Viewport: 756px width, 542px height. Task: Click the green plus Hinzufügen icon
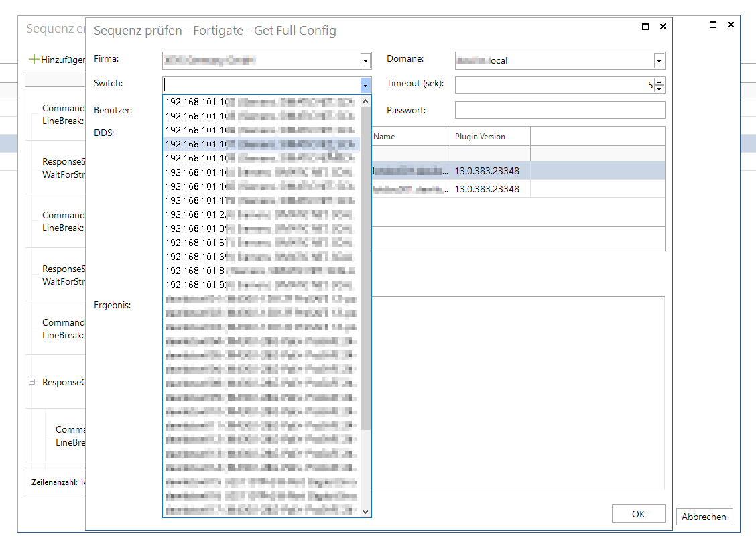click(x=34, y=60)
